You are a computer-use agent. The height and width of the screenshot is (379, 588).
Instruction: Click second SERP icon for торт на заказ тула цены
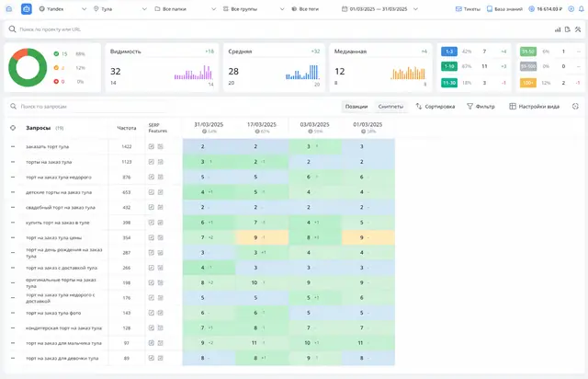coord(161,237)
